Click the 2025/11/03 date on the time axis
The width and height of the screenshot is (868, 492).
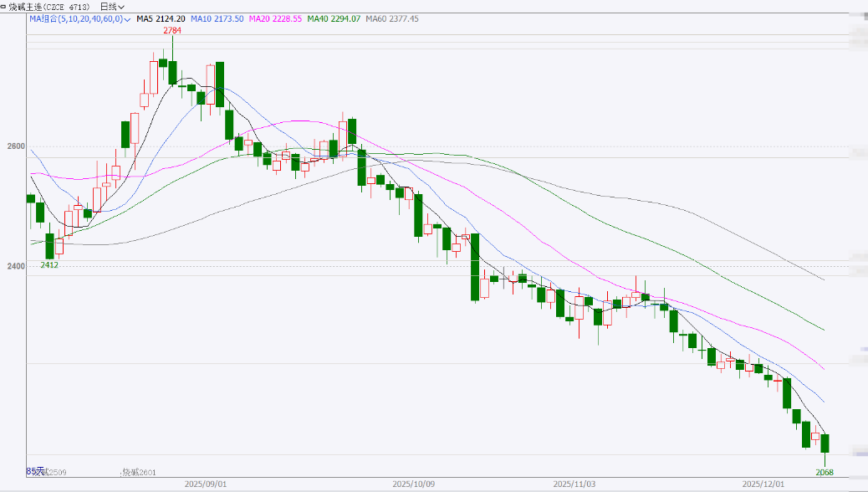point(574,484)
